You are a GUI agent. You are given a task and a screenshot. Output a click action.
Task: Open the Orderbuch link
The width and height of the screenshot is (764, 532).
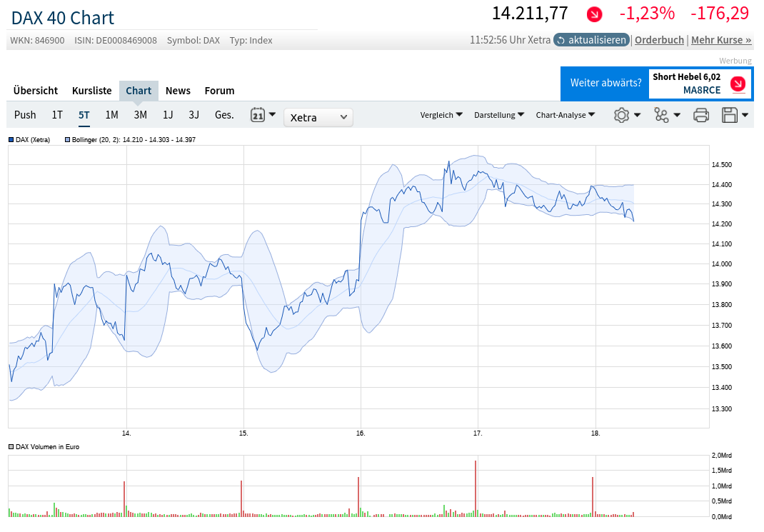pos(659,40)
